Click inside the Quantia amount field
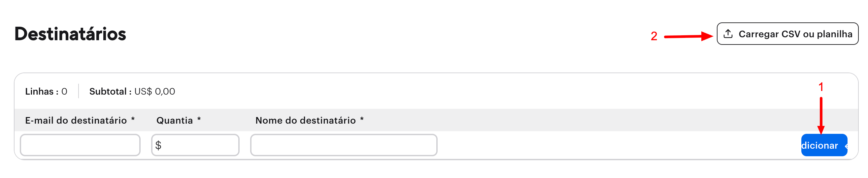This screenshot has width=868, height=178. 199,145
